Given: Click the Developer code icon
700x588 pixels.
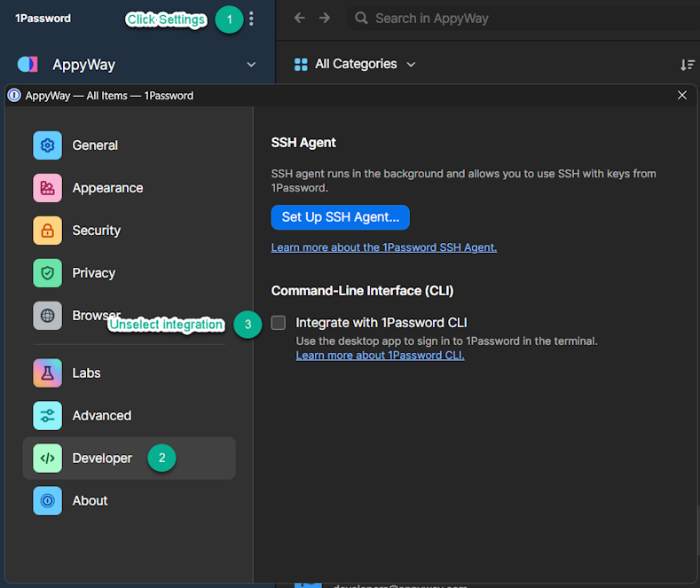Looking at the screenshot, I should click(x=47, y=459).
